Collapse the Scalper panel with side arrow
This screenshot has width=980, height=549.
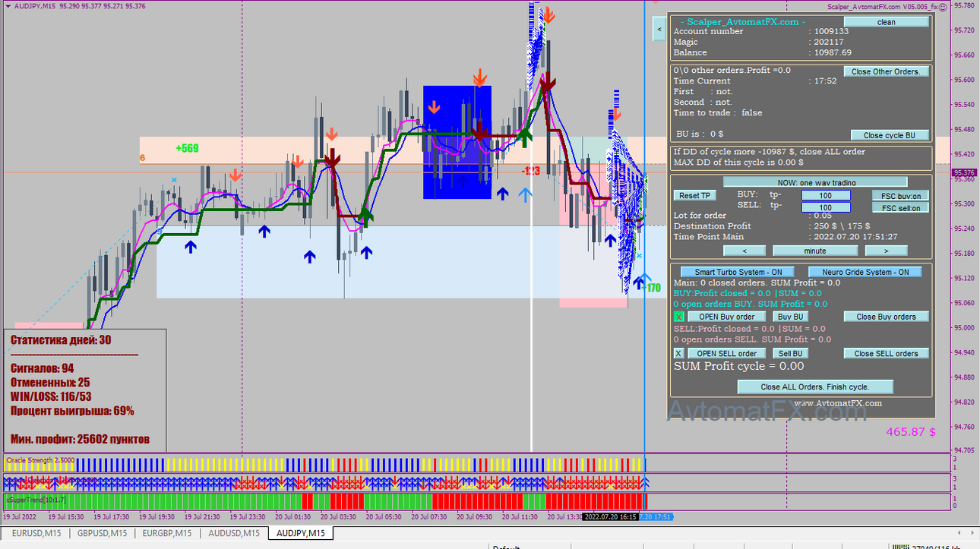659,30
